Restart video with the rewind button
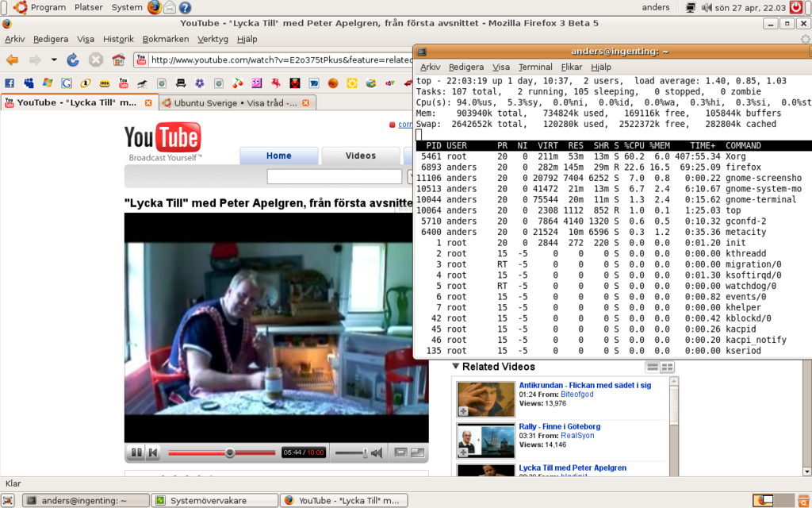 tap(153, 452)
